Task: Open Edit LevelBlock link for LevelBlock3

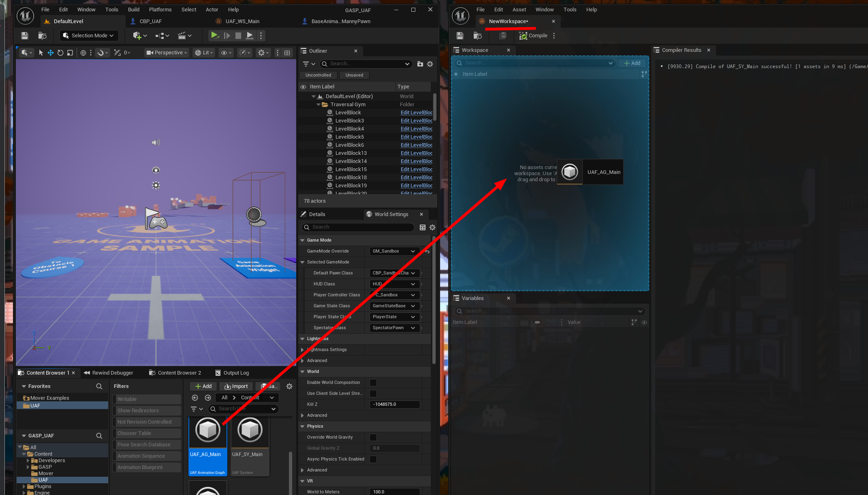Action: pyautogui.click(x=416, y=121)
